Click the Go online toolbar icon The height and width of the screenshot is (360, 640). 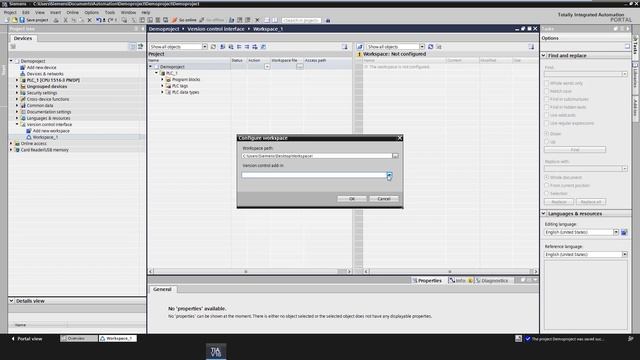pos(175,20)
